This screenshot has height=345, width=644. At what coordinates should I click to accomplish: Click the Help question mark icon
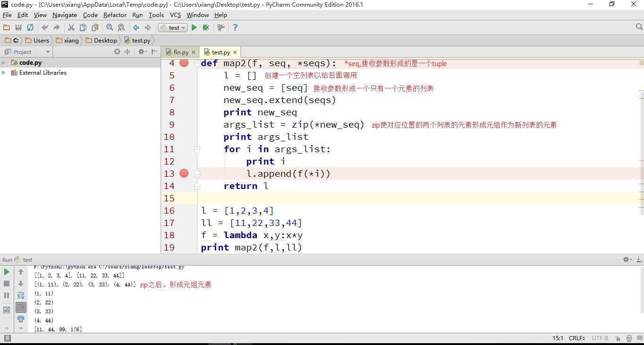pos(235,28)
